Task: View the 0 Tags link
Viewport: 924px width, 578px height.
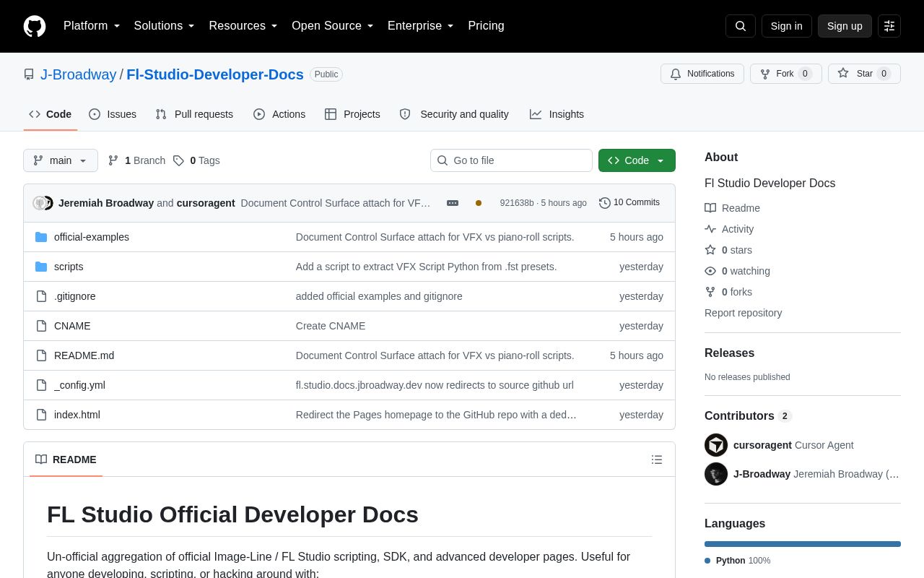Action: 196,160
